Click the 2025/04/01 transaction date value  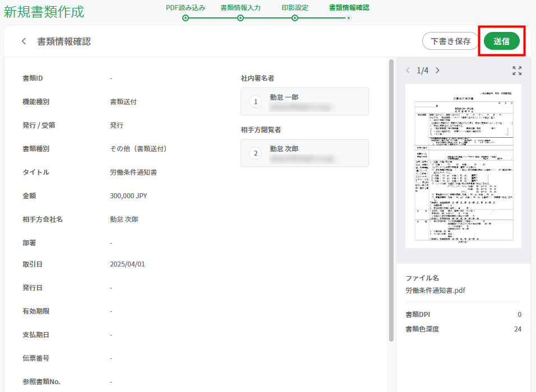(x=127, y=264)
